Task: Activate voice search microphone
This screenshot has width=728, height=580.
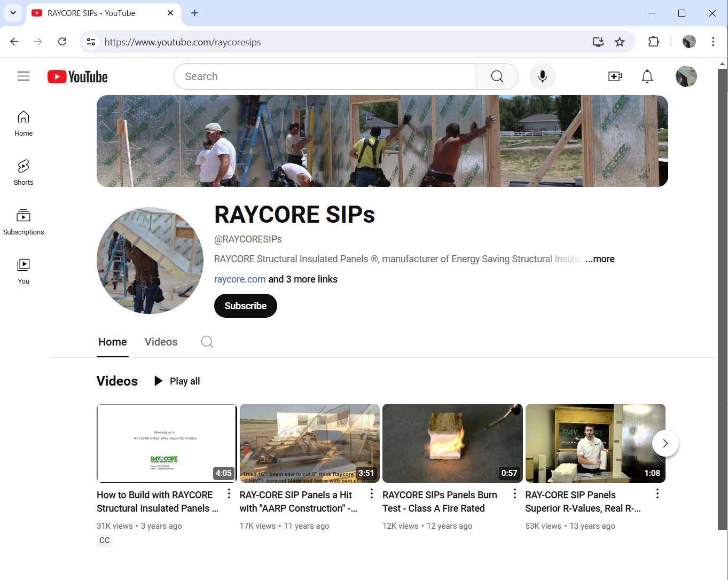Action: click(x=542, y=76)
